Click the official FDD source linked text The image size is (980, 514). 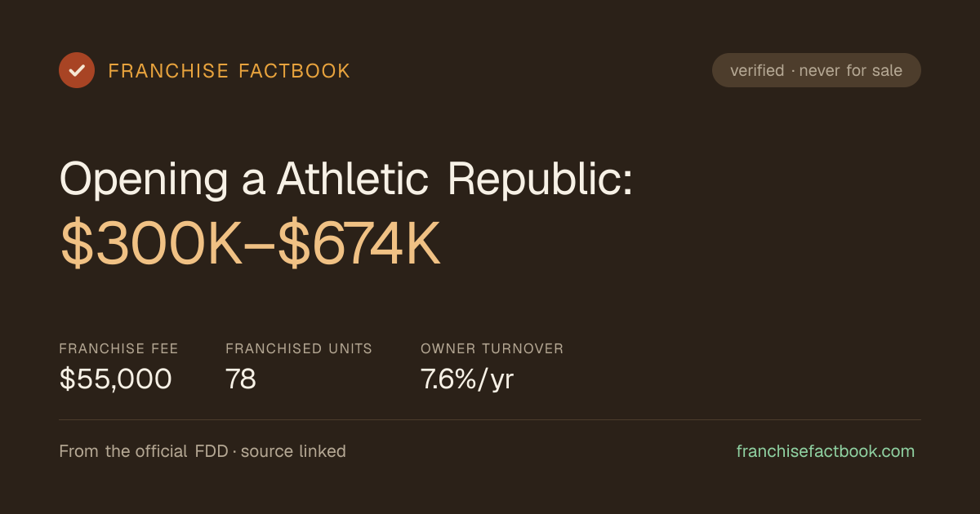(203, 451)
